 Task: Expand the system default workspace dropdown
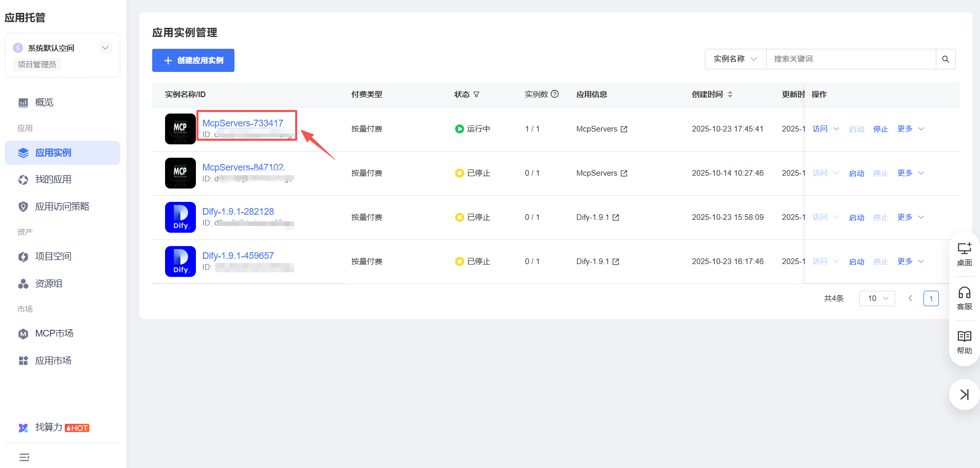click(105, 48)
